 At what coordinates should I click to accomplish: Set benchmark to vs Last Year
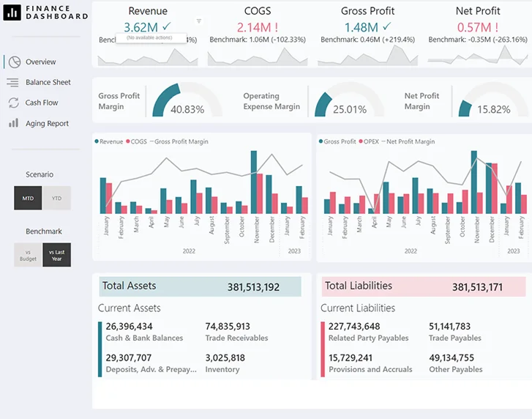point(56,255)
